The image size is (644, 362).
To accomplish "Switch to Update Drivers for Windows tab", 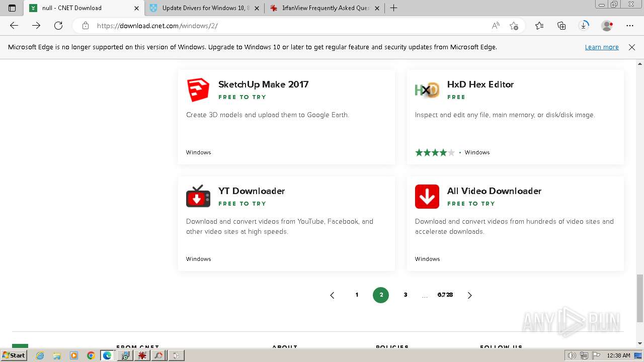I will [204, 8].
